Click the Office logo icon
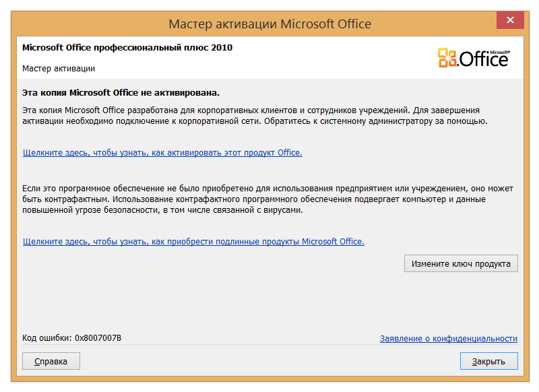This screenshot has width=539, height=392. tap(474, 58)
